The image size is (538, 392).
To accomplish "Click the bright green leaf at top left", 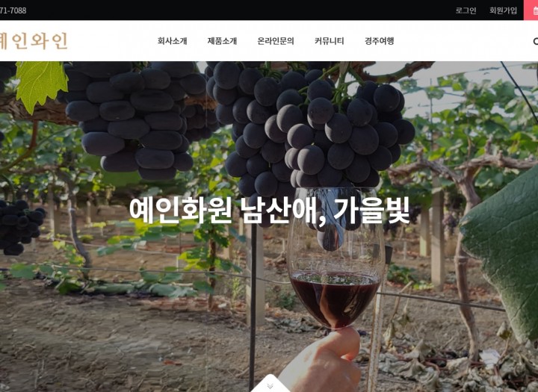I will 40,84.
